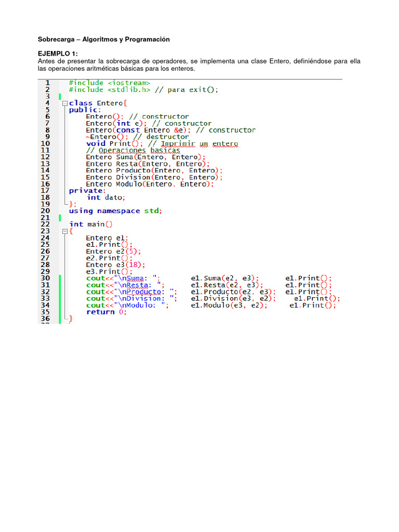Click the '#include <stdlib.h>' directive

[110, 89]
